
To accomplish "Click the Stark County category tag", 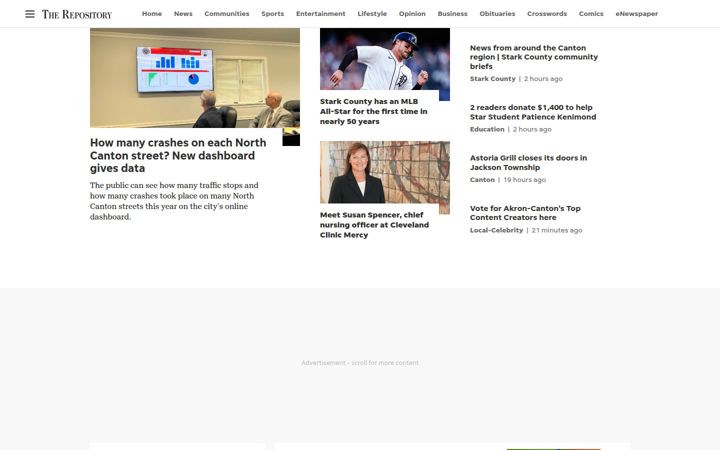I will point(493,79).
